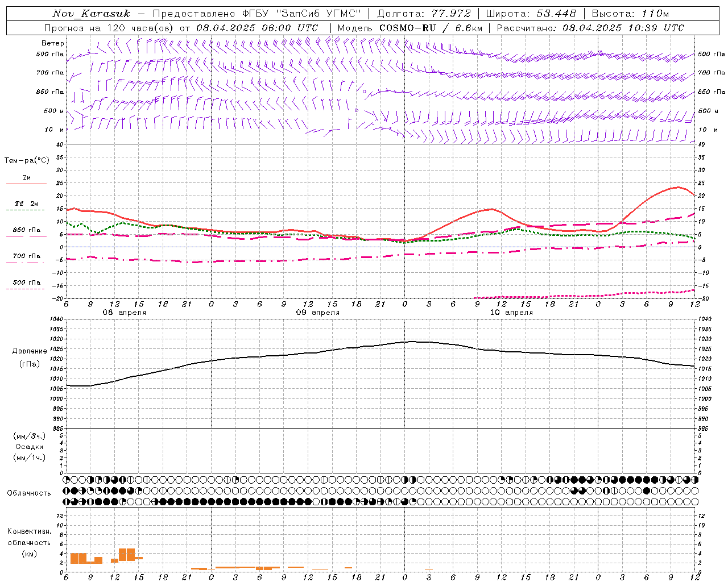Click '700 гПа' temperature legend entry
Viewport: 728px width, 582px height.
click(27, 256)
